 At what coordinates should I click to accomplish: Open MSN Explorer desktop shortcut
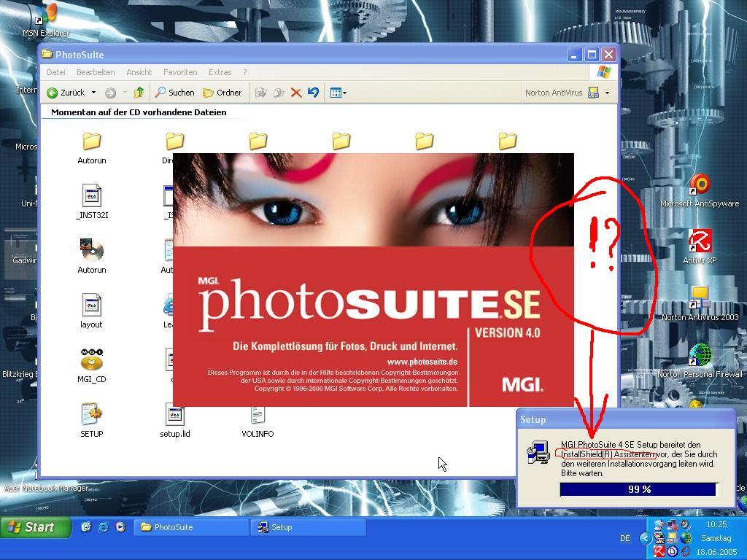point(46,20)
